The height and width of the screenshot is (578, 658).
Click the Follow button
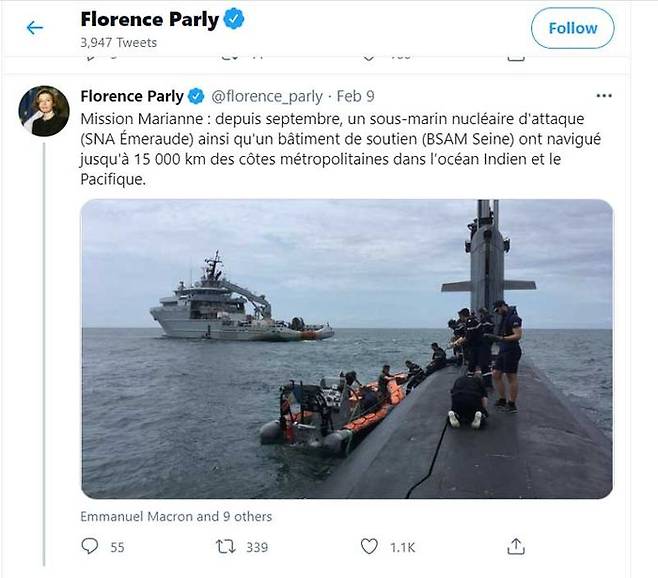click(572, 28)
